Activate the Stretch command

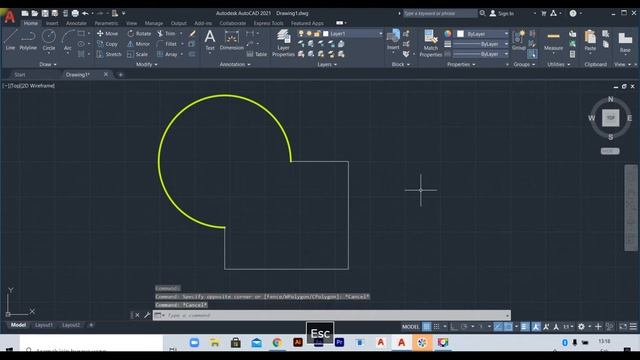click(x=109, y=54)
